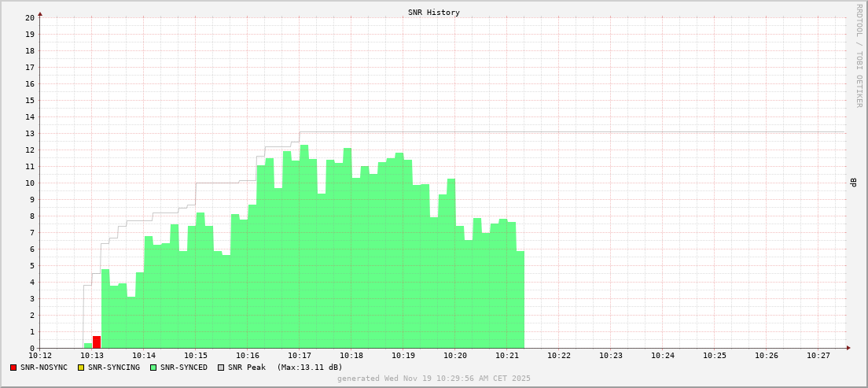Screen dimensions: 868x388
Task: Click the Max:13.11 dB legend text
Action: pos(309,368)
